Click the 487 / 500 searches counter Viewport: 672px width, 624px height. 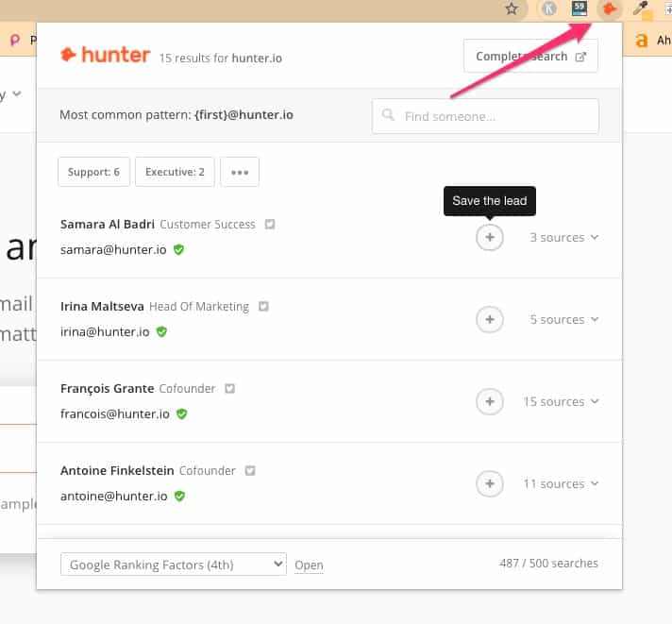coord(548,564)
